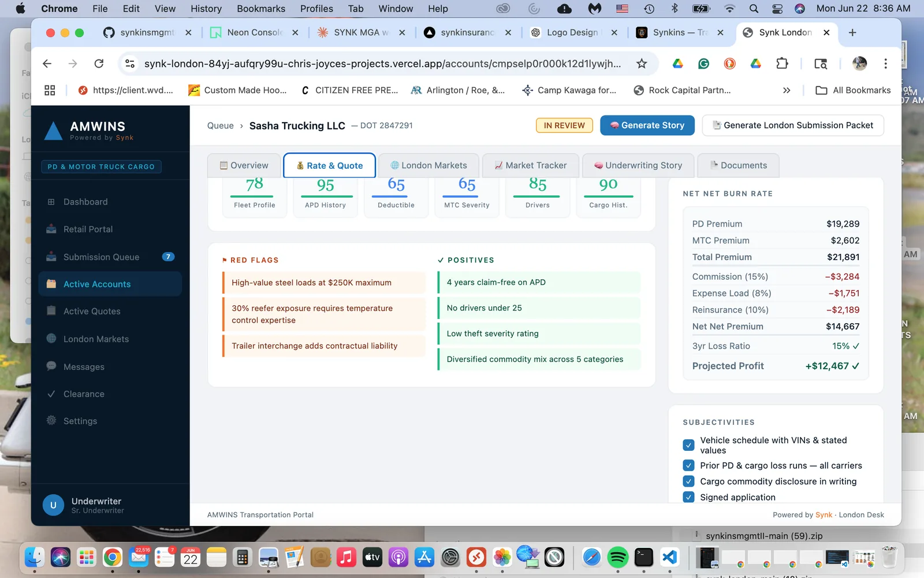Reload the current page
The width and height of the screenshot is (924, 578).
coord(99,64)
